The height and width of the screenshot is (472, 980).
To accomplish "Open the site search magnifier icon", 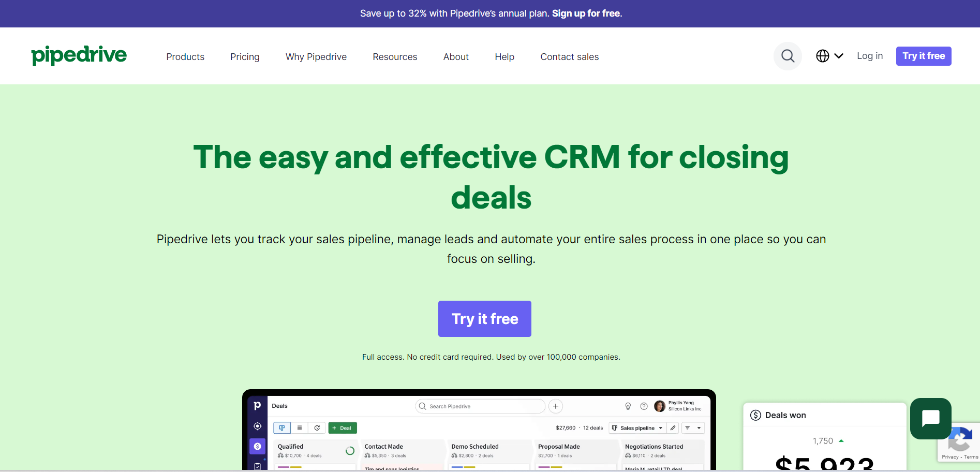I will (788, 56).
